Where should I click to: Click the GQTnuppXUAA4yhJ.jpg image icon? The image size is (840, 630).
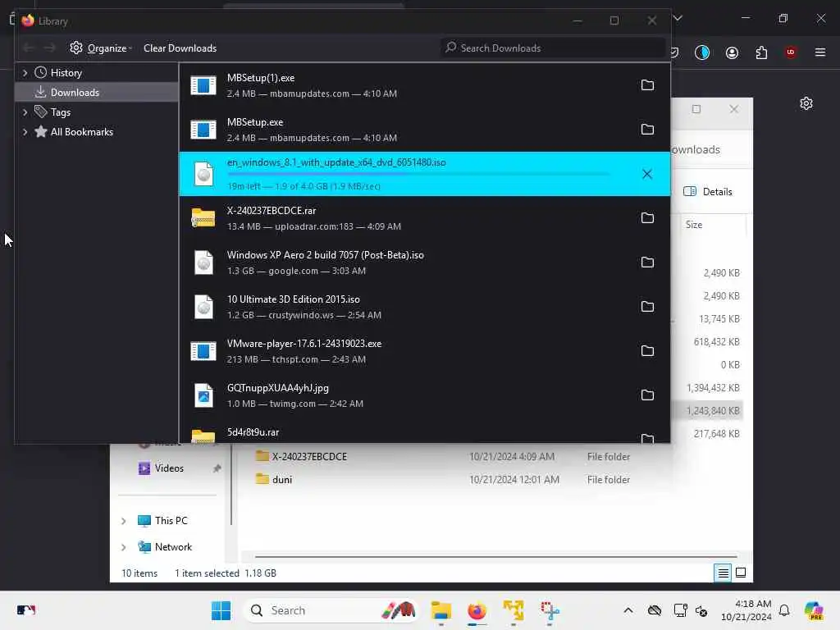[203, 395]
